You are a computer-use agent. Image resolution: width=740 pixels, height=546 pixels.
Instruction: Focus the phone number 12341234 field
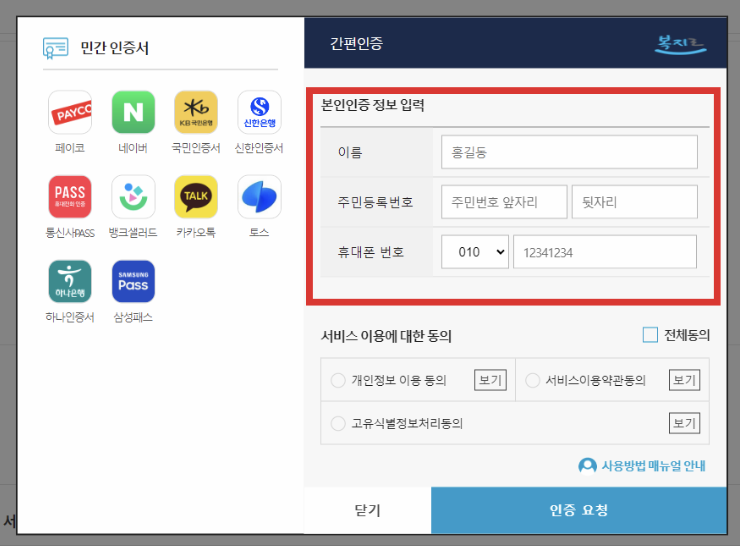coord(605,252)
